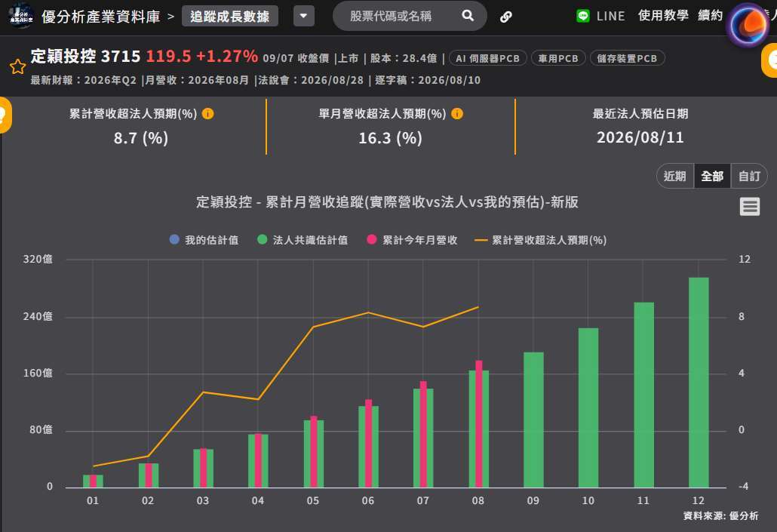Expand dropdown arrow next to 追蹤成長數據

click(304, 16)
